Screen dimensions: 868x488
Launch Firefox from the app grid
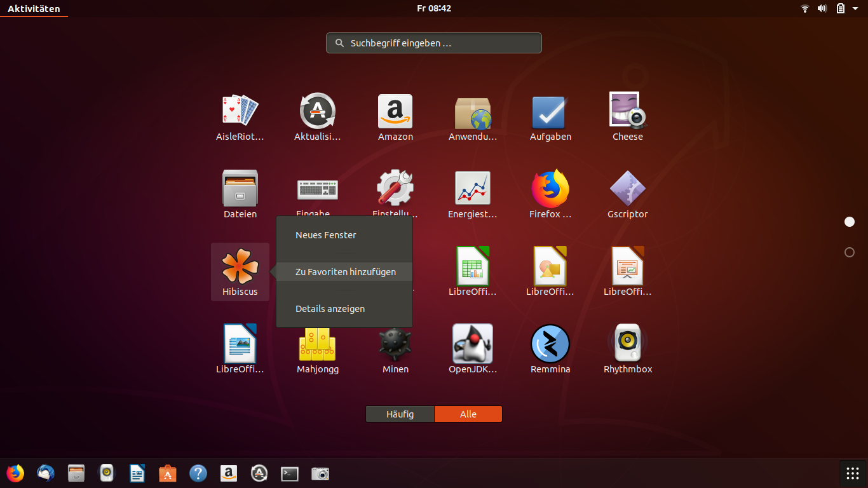pyautogui.click(x=550, y=188)
